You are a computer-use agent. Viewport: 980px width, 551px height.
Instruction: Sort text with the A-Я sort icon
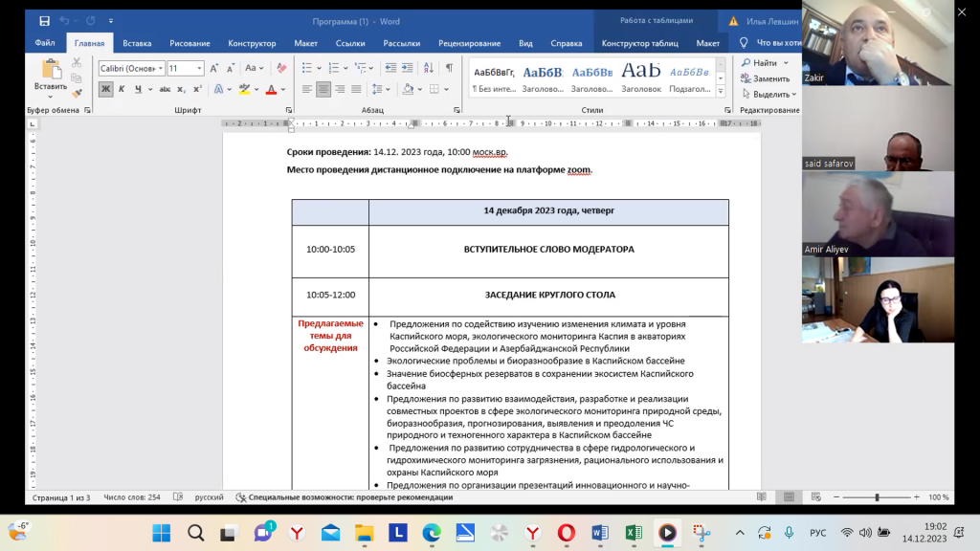(x=428, y=68)
